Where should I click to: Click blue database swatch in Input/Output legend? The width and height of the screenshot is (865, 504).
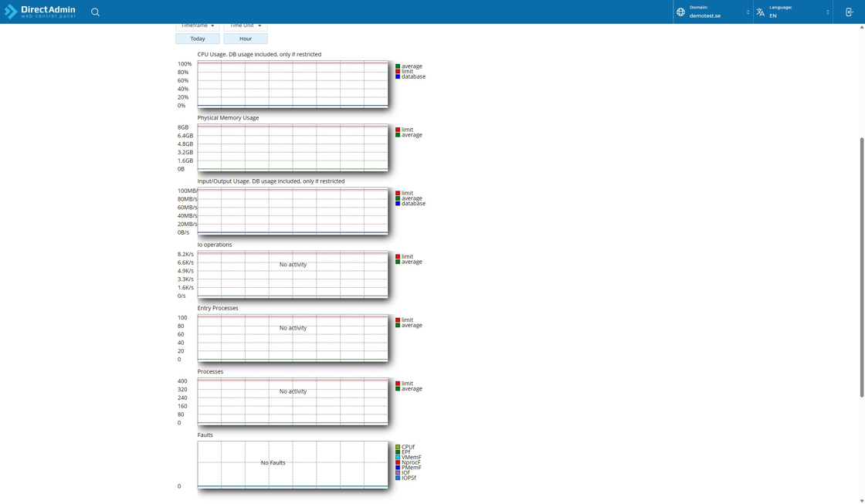click(398, 204)
